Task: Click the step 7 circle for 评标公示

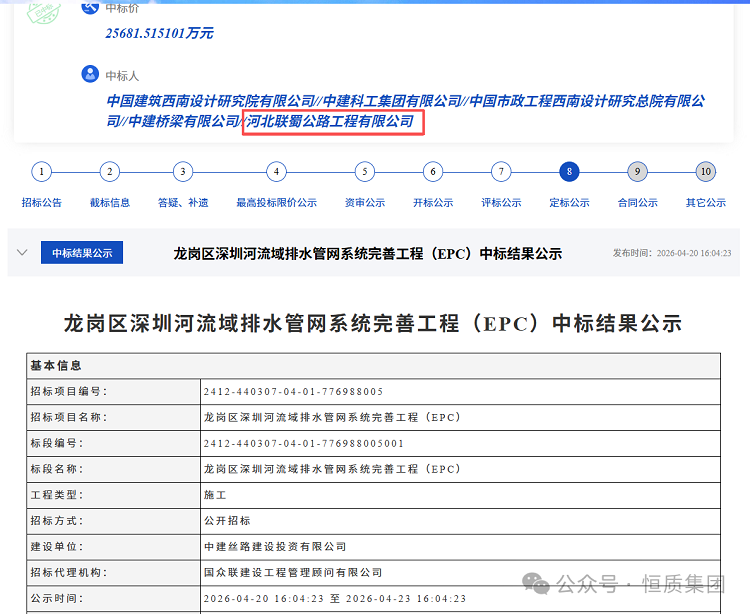Action: click(x=501, y=172)
